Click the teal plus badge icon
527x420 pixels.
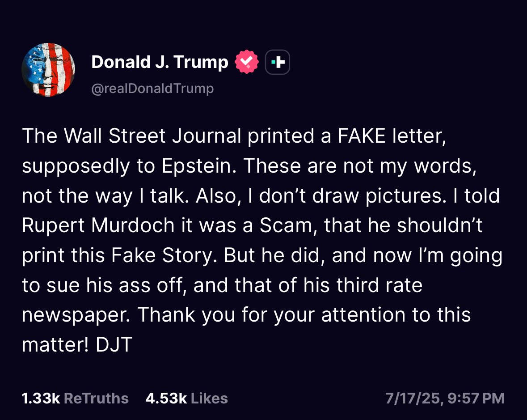pos(278,62)
